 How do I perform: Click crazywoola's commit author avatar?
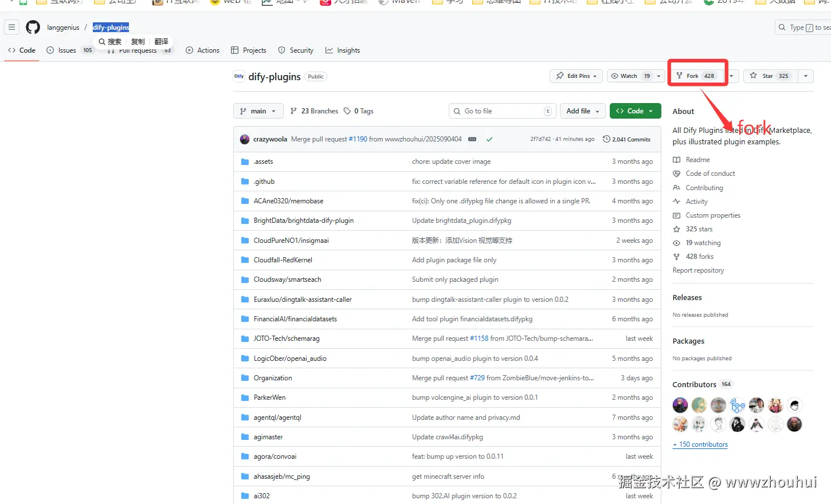[245, 139]
